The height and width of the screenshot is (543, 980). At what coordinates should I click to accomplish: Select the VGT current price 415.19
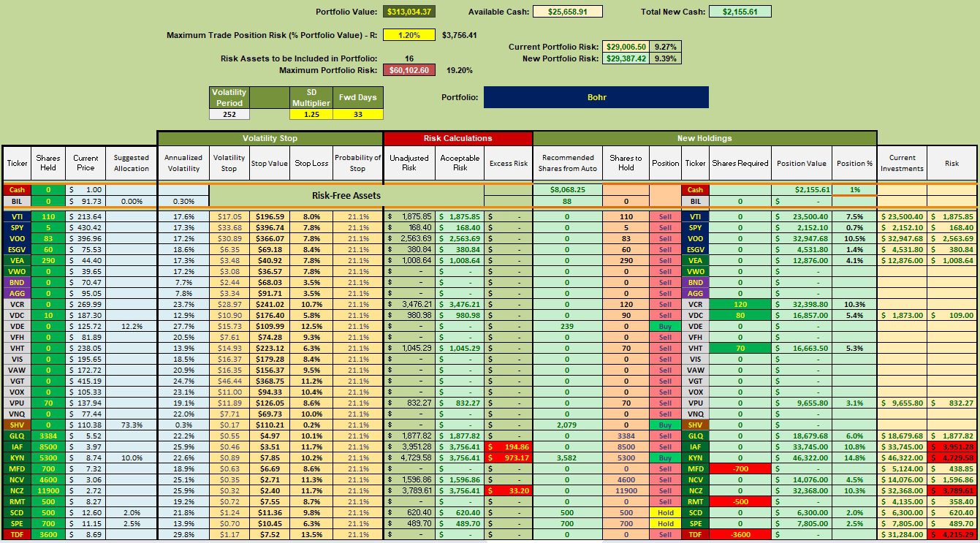86,380
